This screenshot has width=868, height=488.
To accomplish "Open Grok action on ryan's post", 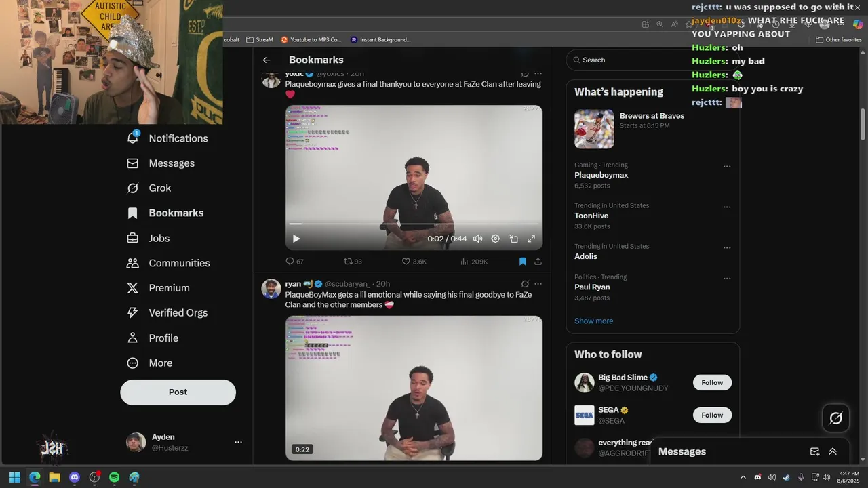I will (x=525, y=284).
